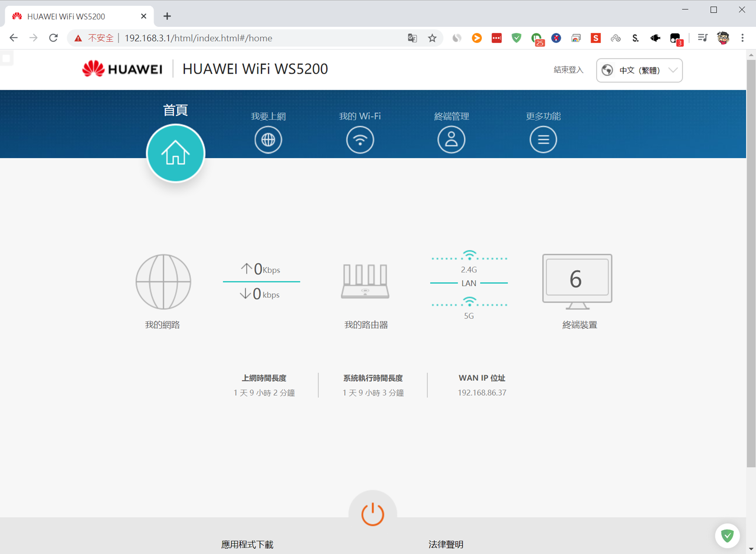Click the green shield badge at bottom right
The height and width of the screenshot is (554, 756).
[727, 536]
